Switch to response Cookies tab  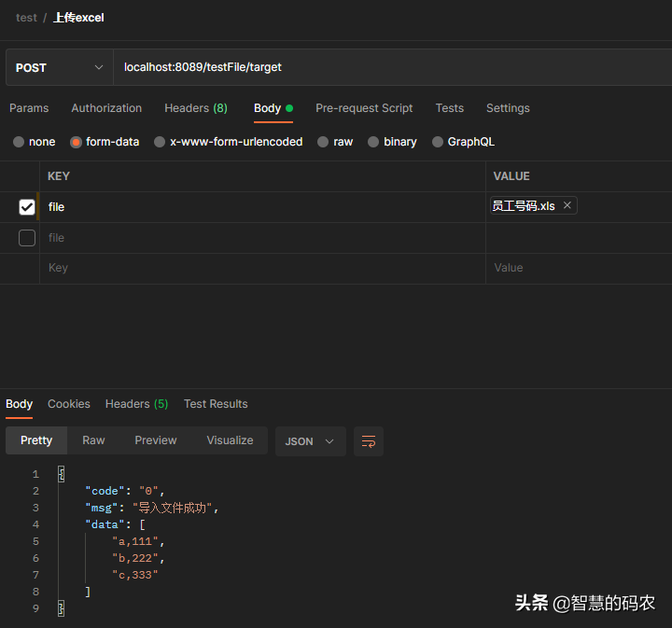(x=68, y=403)
